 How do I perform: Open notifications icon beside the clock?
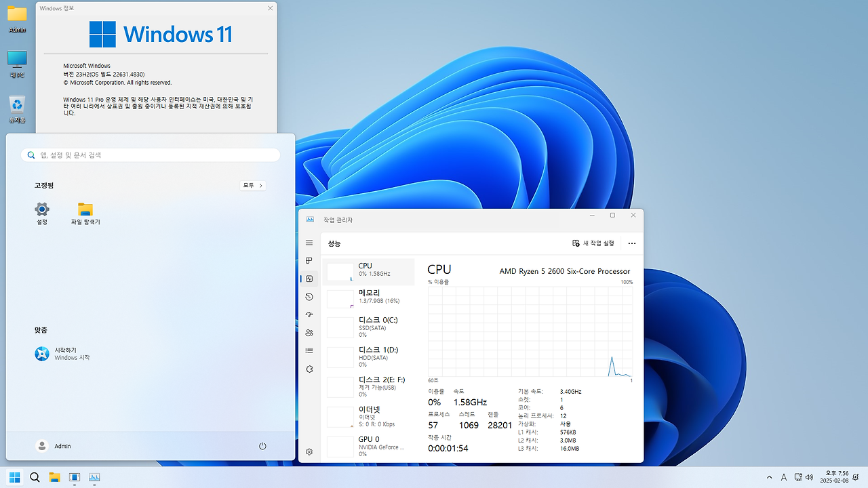pyautogui.click(x=857, y=478)
